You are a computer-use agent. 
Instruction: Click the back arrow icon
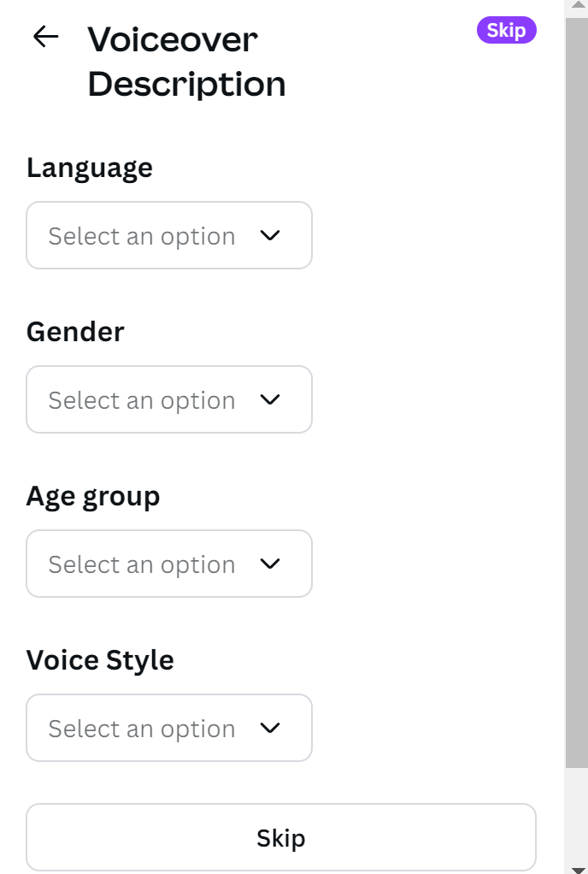tap(45, 37)
